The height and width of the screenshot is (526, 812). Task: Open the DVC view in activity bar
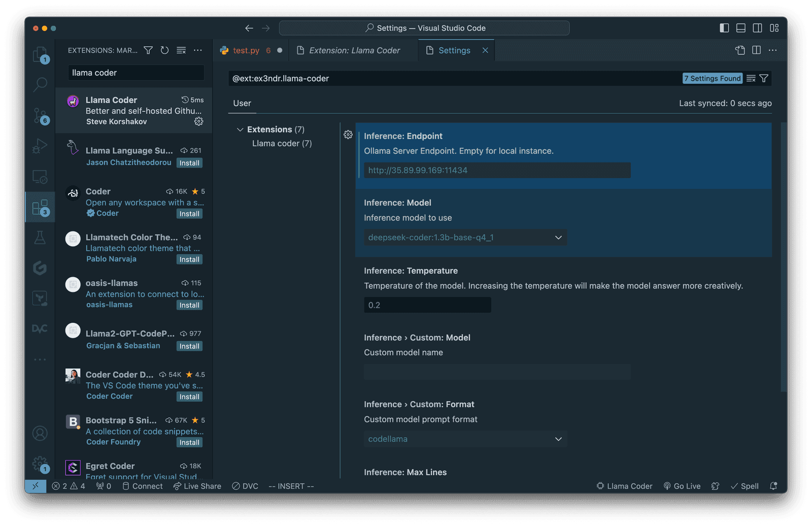click(40, 328)
